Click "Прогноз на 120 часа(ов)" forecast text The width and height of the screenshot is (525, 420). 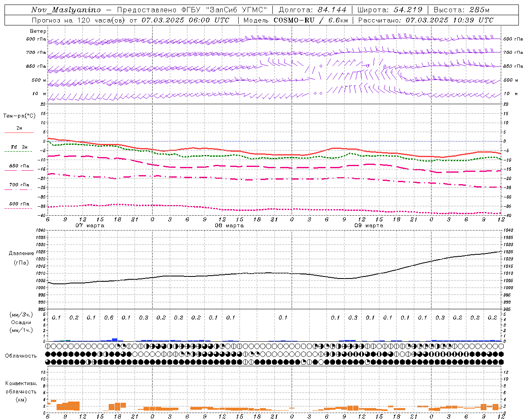79,20
